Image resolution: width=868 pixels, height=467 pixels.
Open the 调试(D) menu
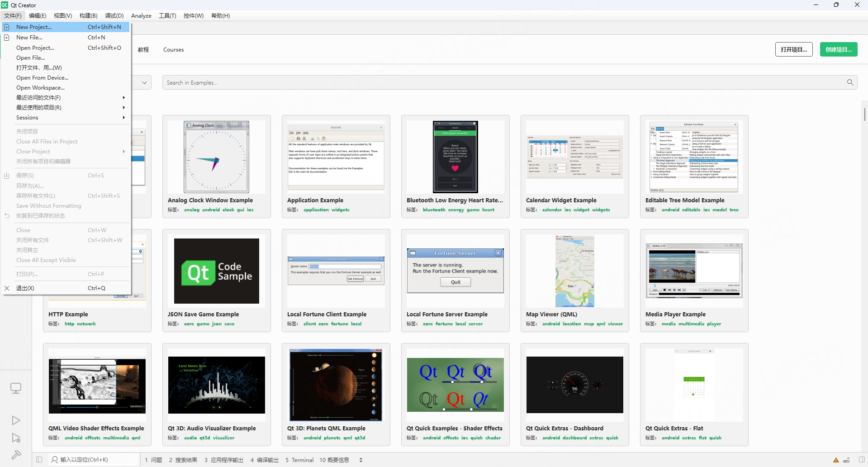point(114,16)
